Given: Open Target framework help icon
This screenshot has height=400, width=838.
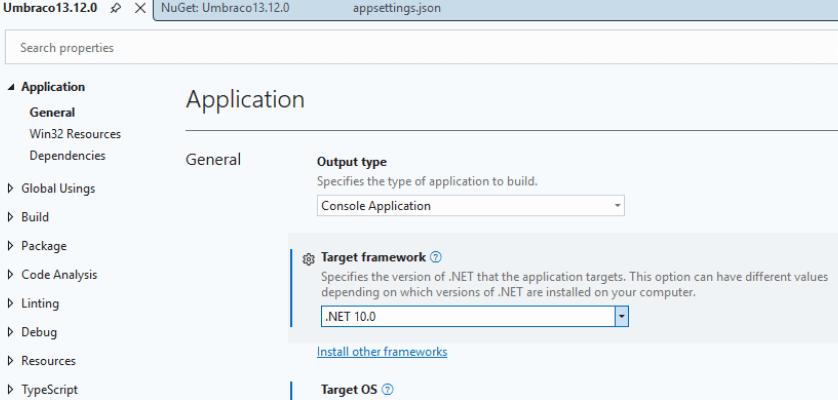Looking at the screenshot, I should click(x=436, y=257).
